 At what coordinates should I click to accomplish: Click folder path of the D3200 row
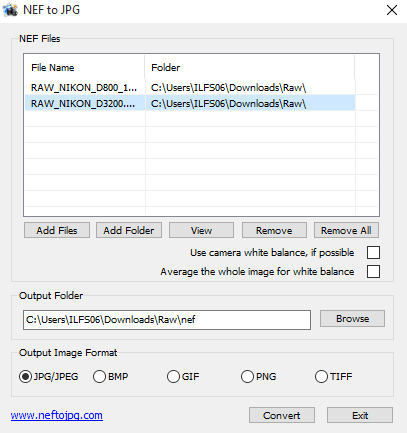(x=229, y=104)
